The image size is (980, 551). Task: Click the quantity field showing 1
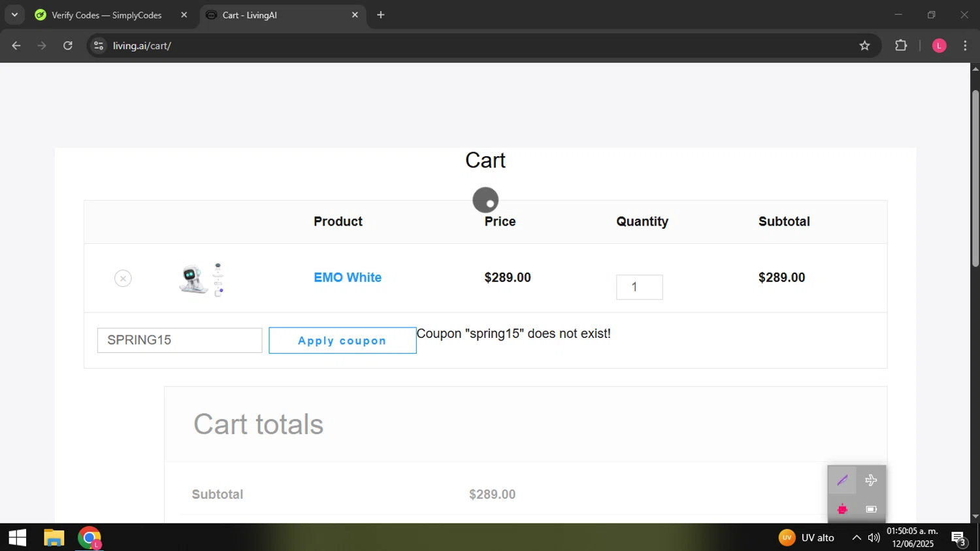(x=640, y=287)
